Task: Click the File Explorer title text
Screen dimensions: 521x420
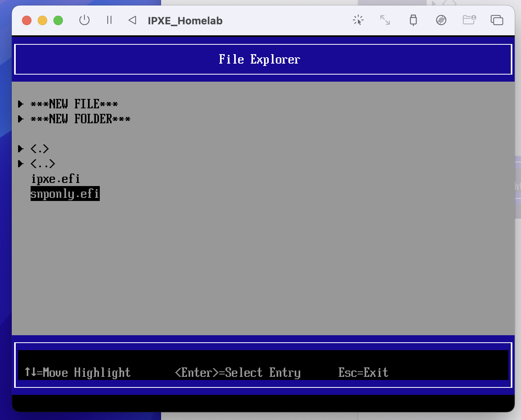Action: pyautogui.click(x=259, y=59)
